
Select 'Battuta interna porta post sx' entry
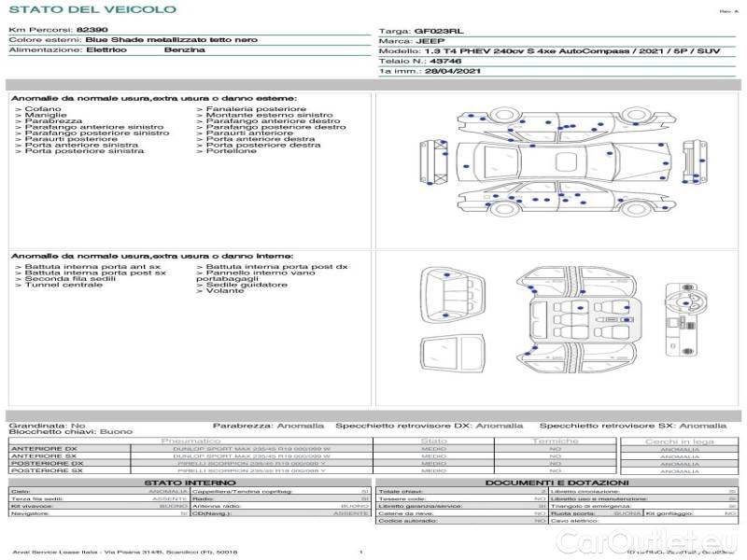point(95,273)
